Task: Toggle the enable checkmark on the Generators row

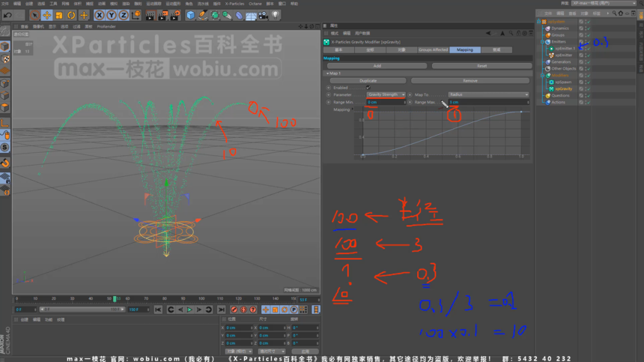Action: coord(588,62)
